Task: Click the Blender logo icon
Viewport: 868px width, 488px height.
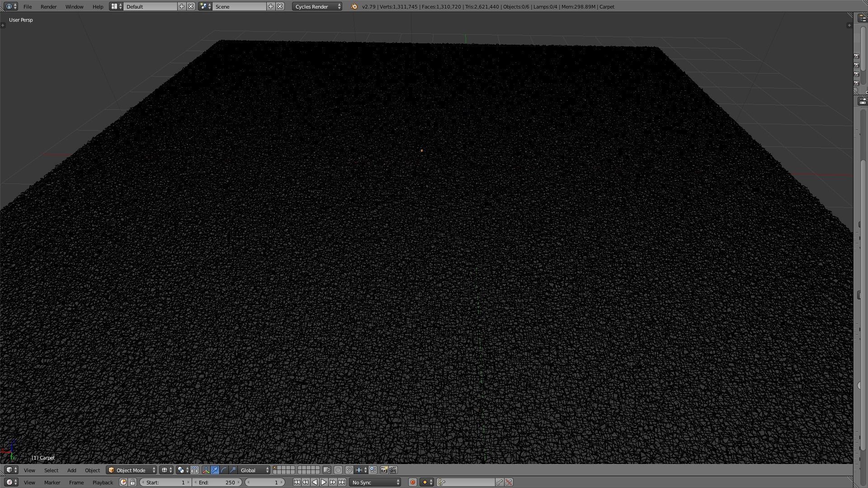Action: point(354,7)
